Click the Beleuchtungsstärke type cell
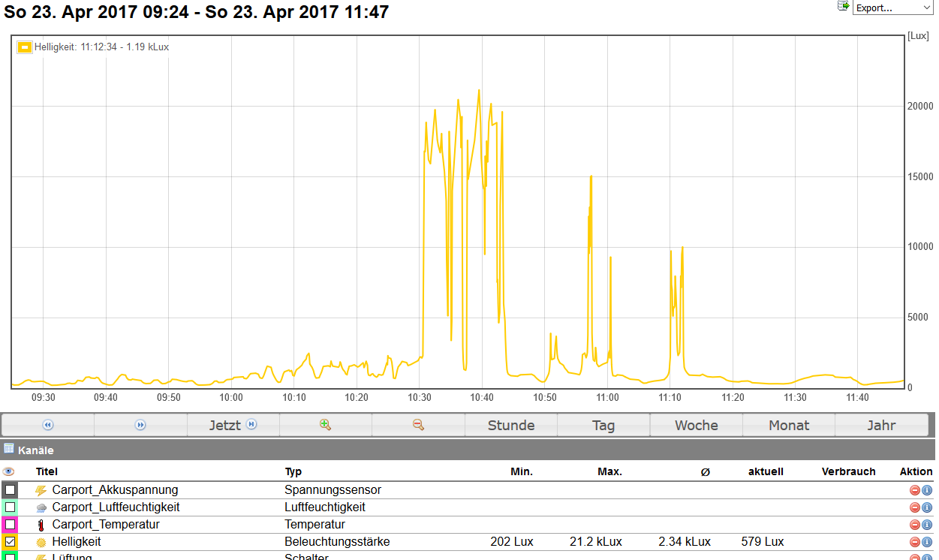Screen dimensions: 939x560 [x=337, y=542]
